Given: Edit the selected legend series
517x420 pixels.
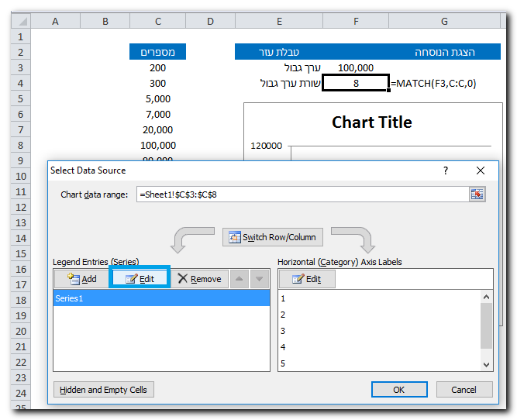Looking at the screenshot, I should click(140, 279).
